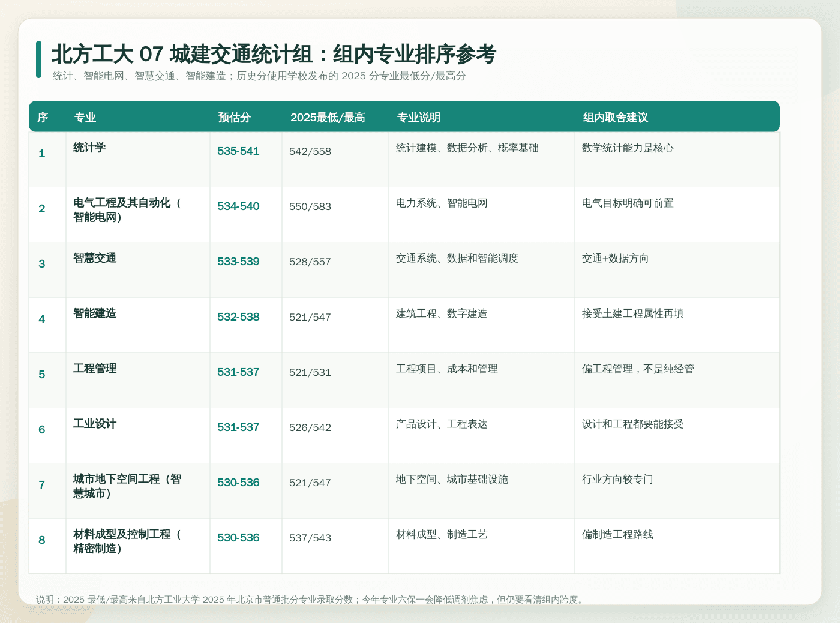
Task: Click 地下空间、城市基础设施 description
Action: click(x=452, y=480)
